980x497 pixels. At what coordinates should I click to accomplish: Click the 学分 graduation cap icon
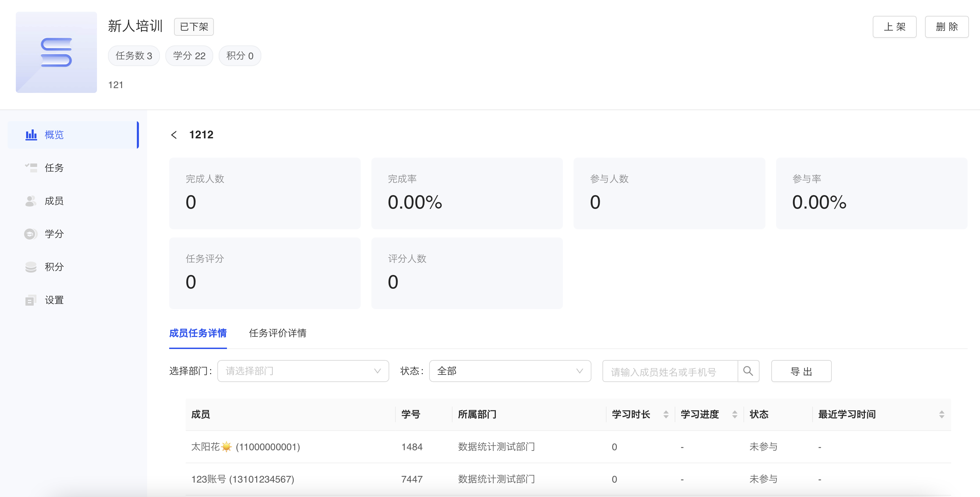pyautogui.click(x=31, y=234)
